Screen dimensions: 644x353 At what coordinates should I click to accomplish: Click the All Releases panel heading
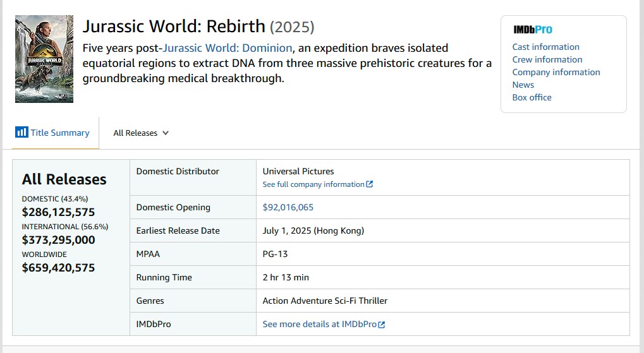point(64,179)
